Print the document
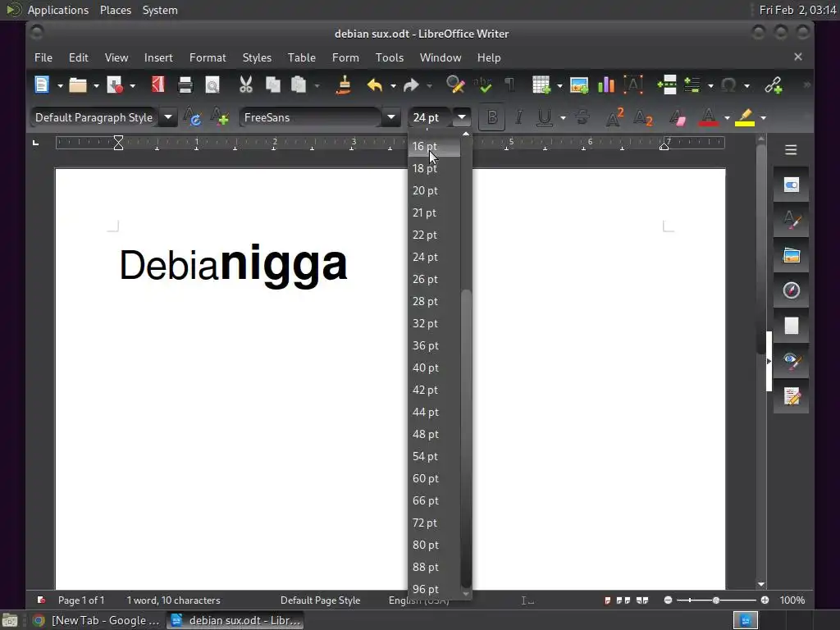 click(x=185, y=84)
